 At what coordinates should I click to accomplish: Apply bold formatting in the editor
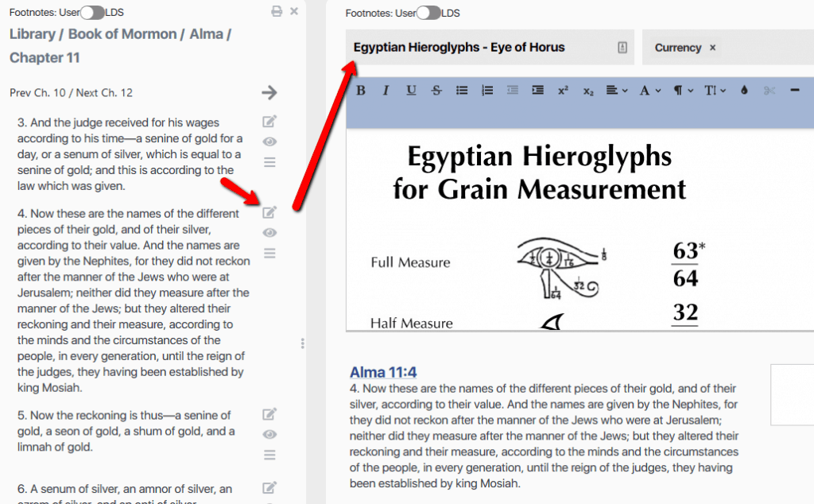[360, 90]
